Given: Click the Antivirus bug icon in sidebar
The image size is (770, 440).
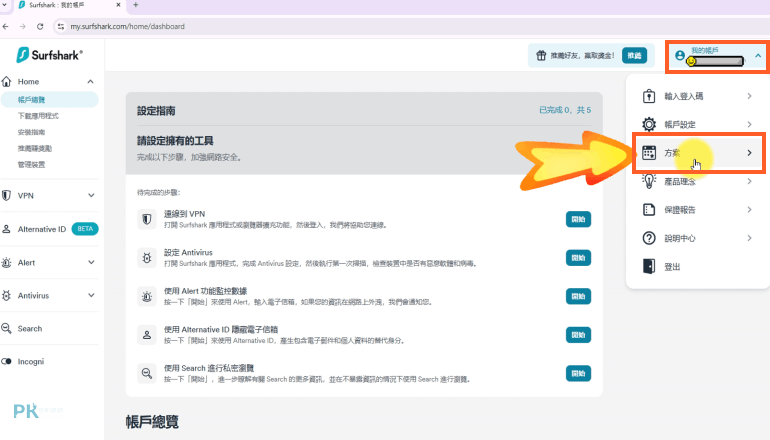Looking at the screenshot, I should [6, 296].
